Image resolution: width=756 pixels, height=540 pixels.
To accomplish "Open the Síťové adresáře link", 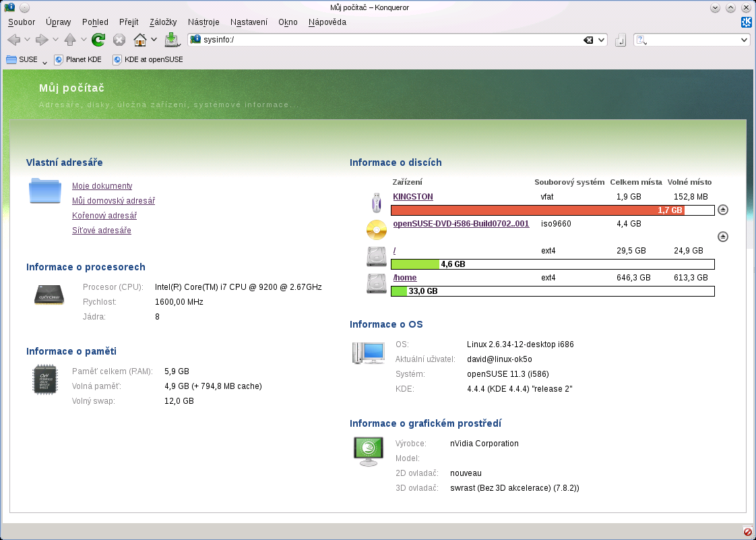I will [102, 231].
